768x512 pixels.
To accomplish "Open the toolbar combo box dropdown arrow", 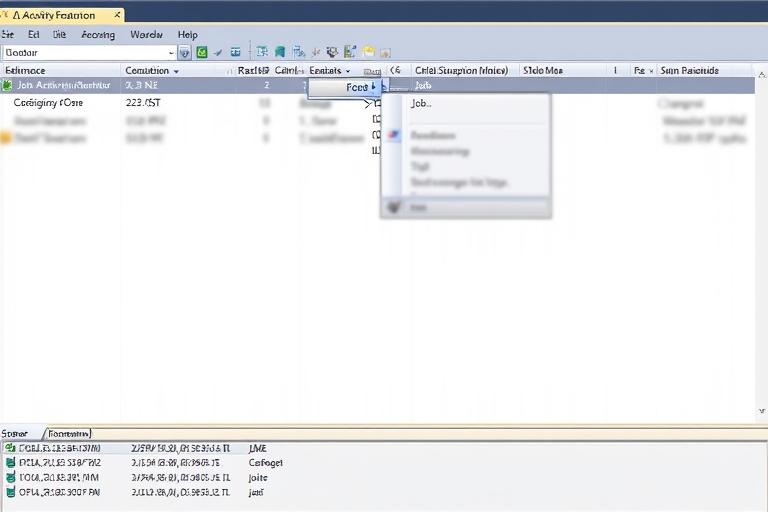I will pos(171,52).
